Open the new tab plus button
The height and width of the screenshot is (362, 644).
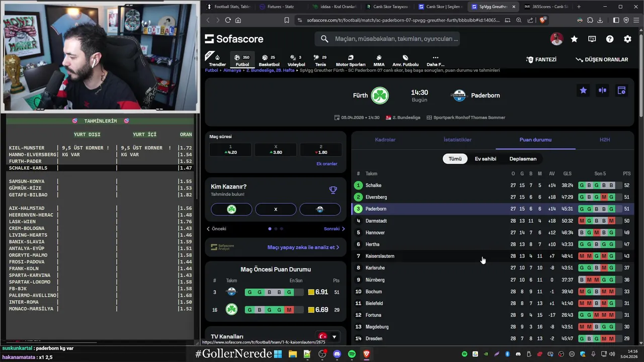coord(579,7)
